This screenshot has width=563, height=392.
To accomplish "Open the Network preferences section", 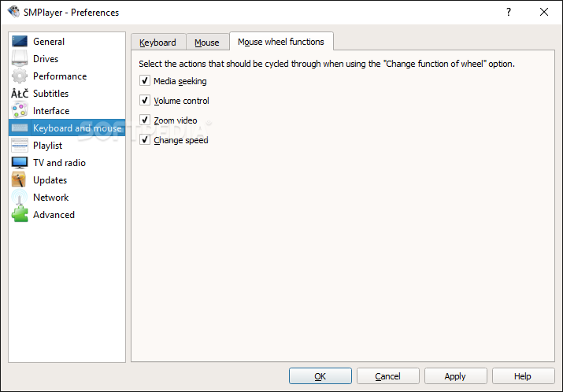I will coord(67,197).
